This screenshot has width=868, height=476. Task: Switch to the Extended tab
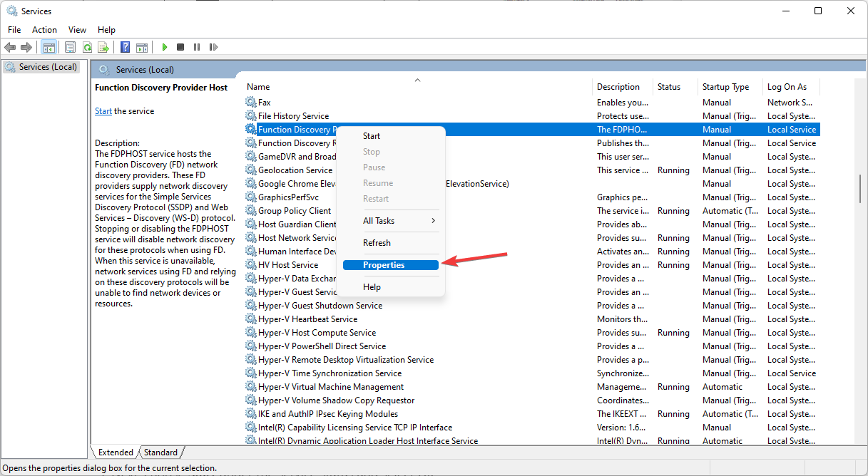click(116, 452)
